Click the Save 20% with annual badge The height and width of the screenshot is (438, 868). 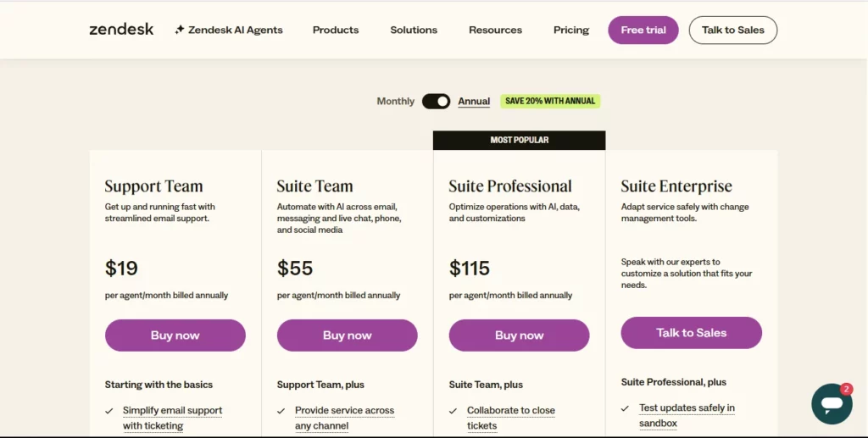(x=550, y=101)
